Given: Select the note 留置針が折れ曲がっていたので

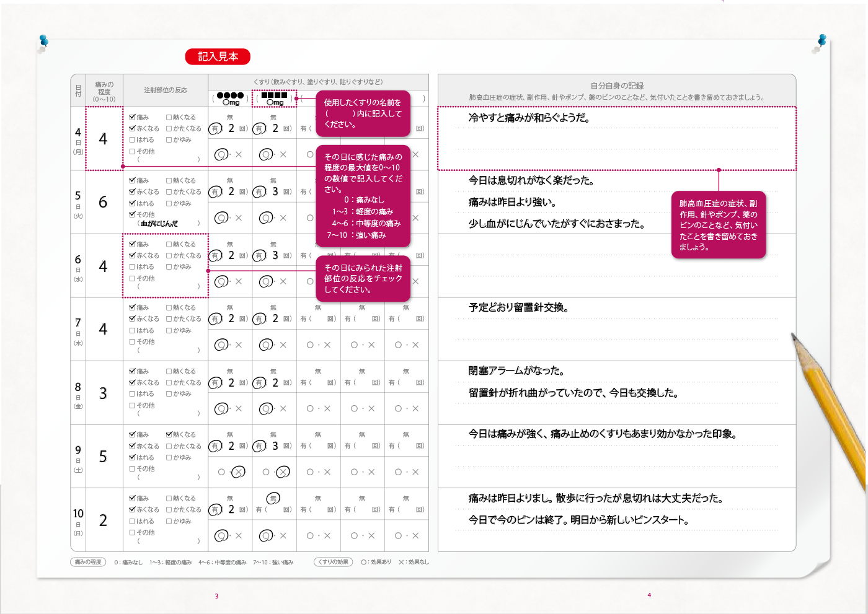Looking at the screenshot, I should pyautogui.click(x=573, y=393).
